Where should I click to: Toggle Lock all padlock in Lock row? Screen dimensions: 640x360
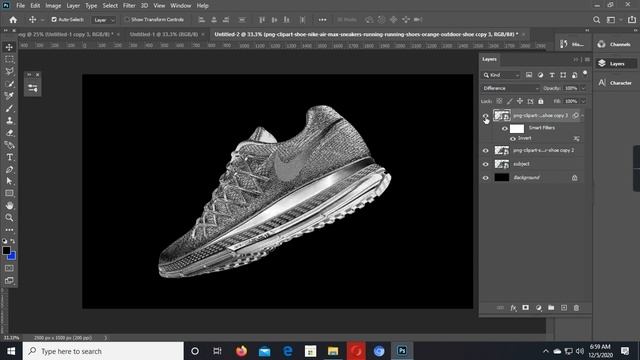[541, 101]
